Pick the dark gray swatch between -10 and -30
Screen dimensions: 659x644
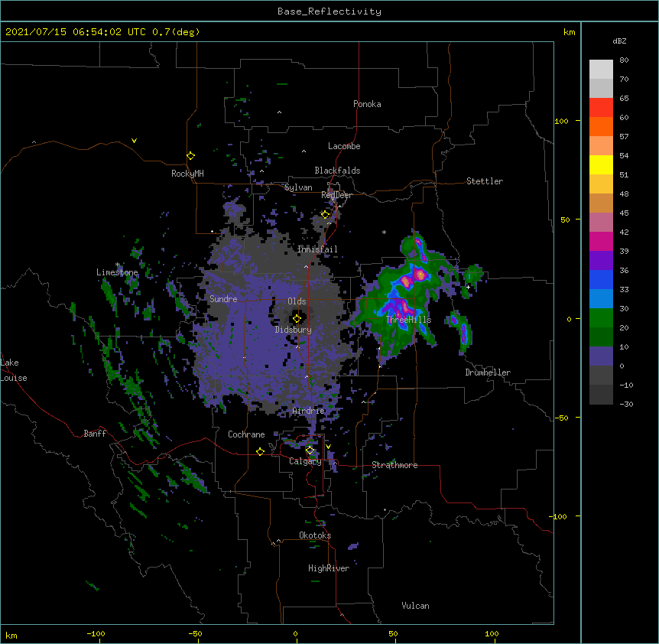click(x=601, y=395)
